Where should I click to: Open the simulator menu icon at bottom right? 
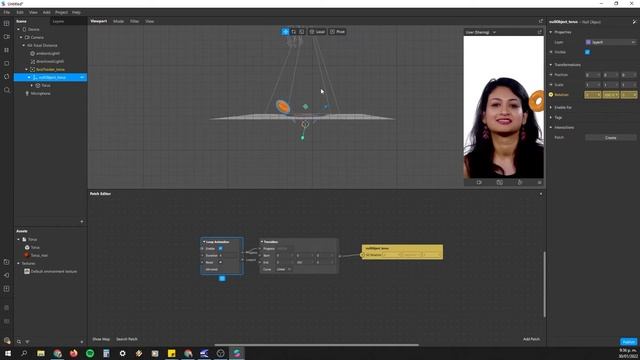coord(540,182)
